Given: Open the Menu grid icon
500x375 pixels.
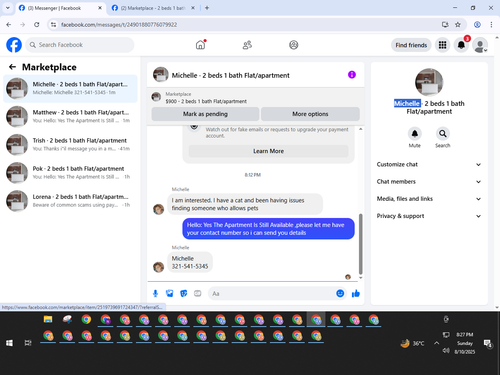Looking at the screenshot, I should point(442,45).
